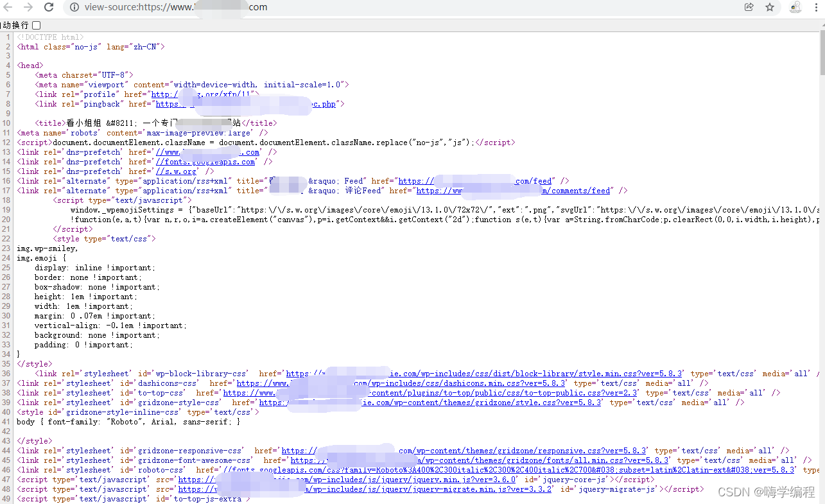825x504 pixels.
Task: Open the dns-prefetch link on line 13
Action: tap(207, 152)
